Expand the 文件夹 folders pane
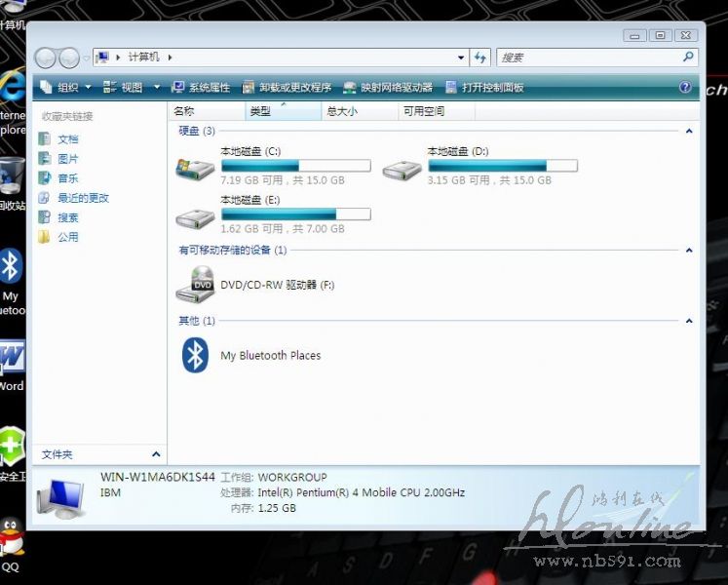 pos(156,454)
